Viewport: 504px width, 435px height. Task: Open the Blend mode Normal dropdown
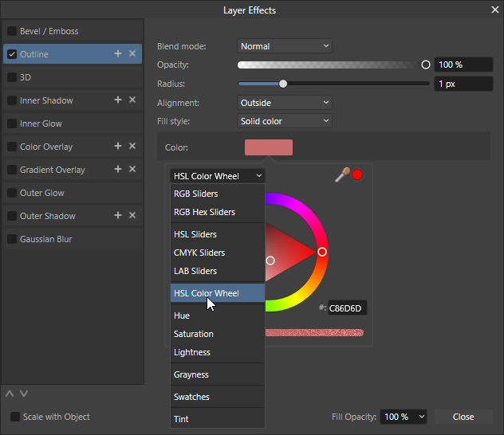285,46
